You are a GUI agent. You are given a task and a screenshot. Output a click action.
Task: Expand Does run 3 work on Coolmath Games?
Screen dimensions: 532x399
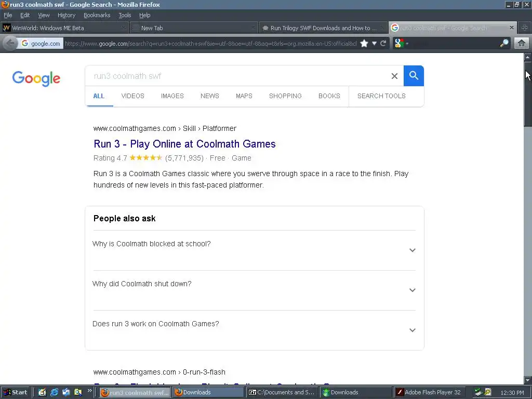pos(255,330)
